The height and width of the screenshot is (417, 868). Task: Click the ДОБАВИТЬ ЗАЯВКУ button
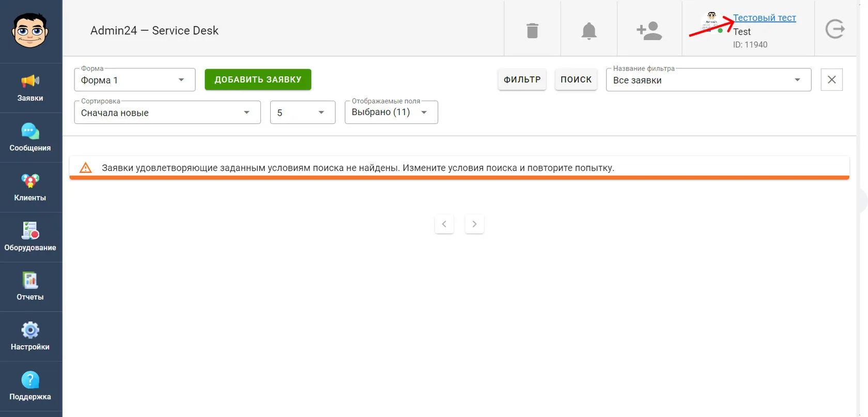258,79
